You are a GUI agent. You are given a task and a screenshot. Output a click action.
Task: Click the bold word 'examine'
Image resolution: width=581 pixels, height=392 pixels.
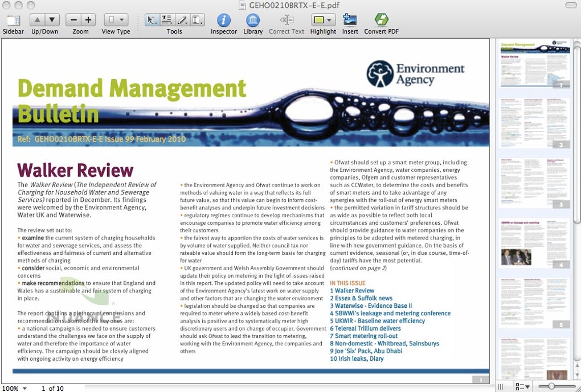pyautogui.click(x=32, y=238)
